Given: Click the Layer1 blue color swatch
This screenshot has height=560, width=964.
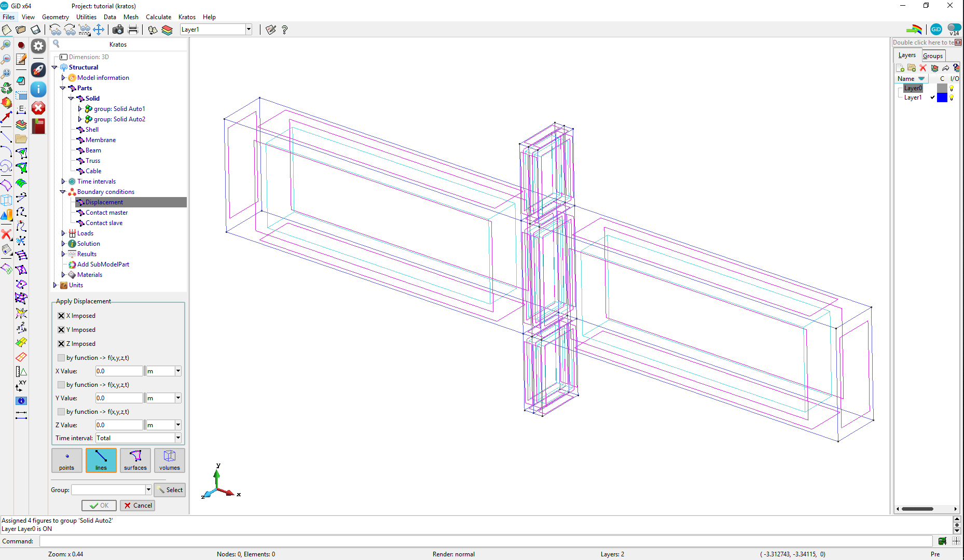Looking at the screenshot, I should tap(942, 97).
